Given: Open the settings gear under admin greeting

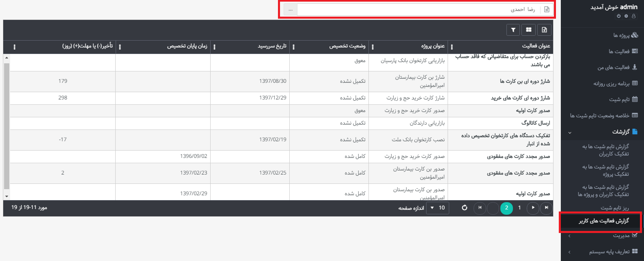Looking at the screenshot, I should pos(626,16).
